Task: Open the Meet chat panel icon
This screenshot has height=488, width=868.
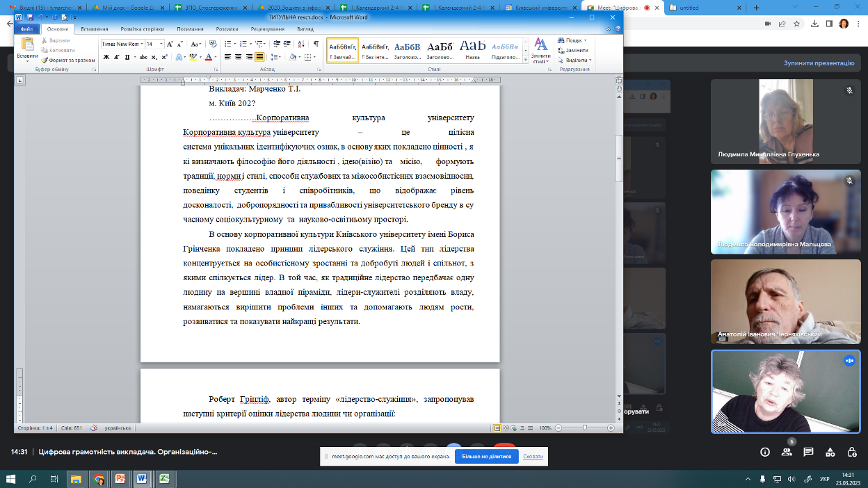Action: (807, 452)
